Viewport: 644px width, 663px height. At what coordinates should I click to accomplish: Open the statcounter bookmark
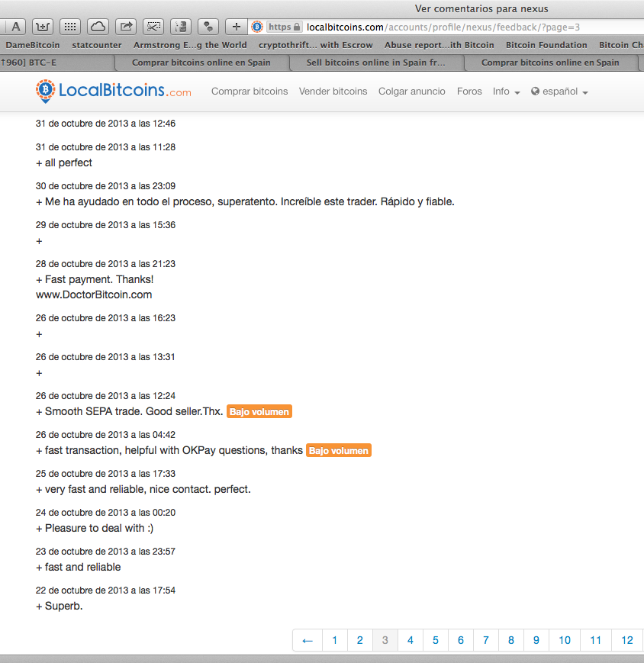(x=96, y=45)
